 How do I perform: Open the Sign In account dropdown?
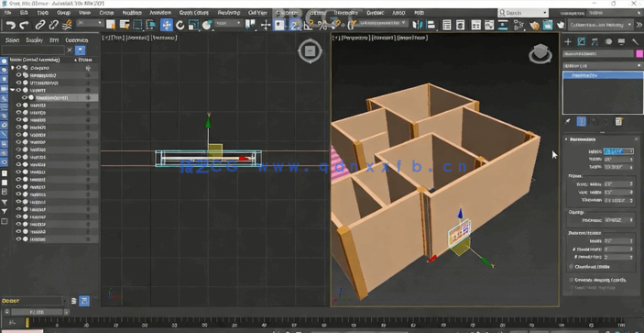point(523,13)
